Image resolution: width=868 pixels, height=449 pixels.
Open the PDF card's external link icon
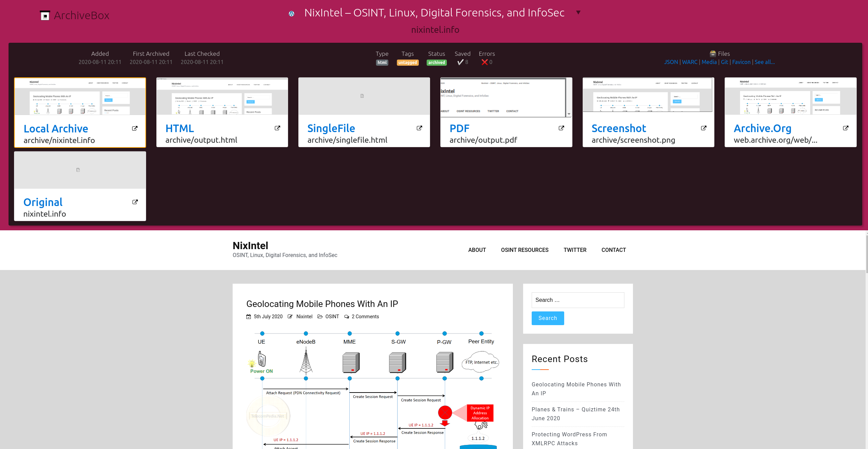point(561,128)
